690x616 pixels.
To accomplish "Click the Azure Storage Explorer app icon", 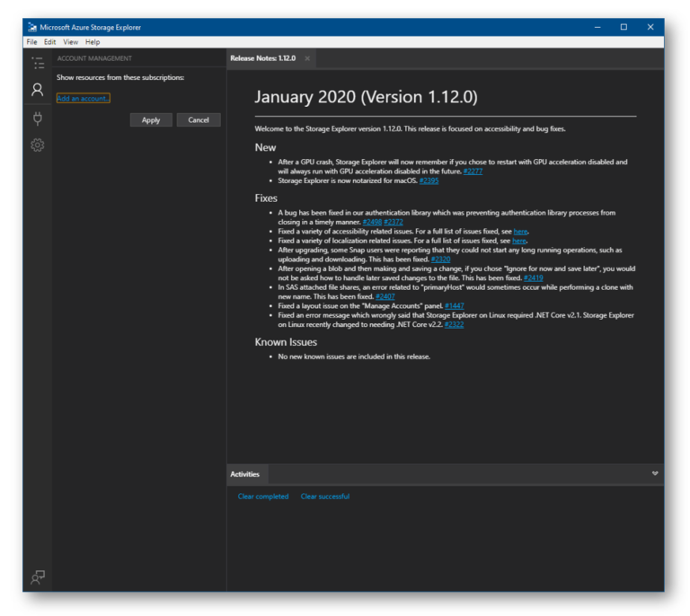I will tap(32, 27).
